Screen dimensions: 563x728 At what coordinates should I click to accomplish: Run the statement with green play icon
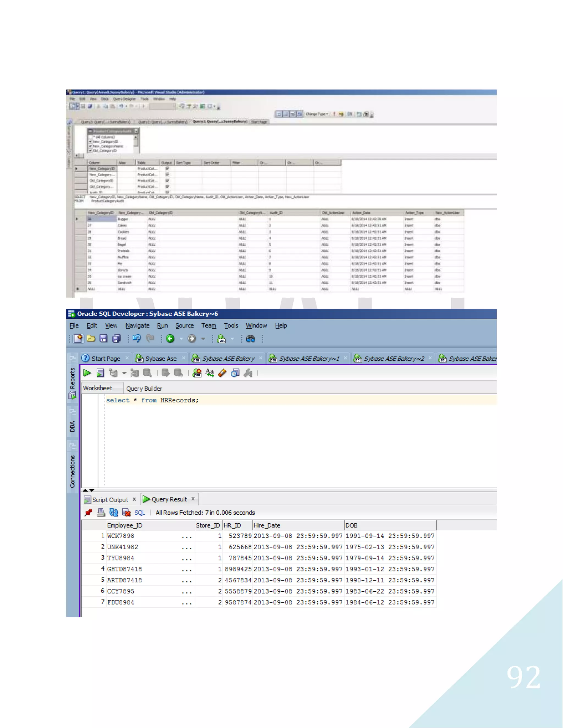(x=87, y=373)
